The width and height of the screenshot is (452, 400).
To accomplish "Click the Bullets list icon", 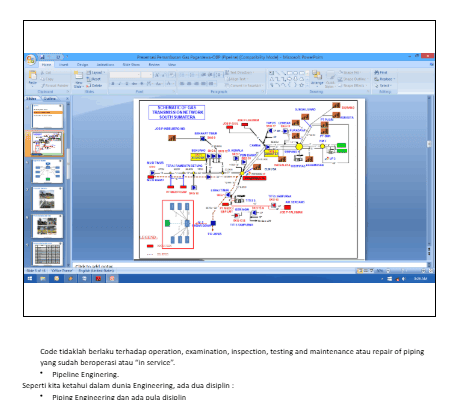I will 183,75.
